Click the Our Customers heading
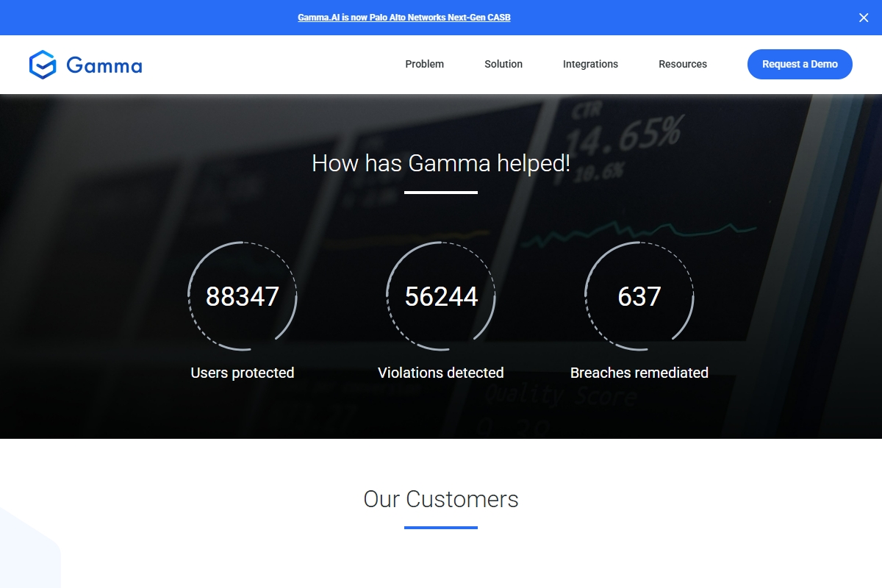Screen dimensions: 882x588 [440, 499]
